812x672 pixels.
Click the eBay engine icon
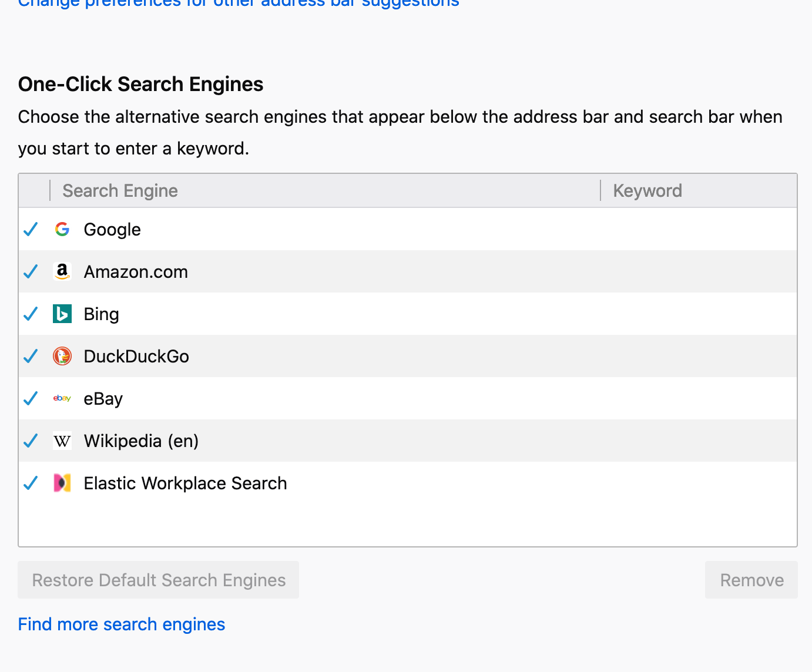click(62, 398)
